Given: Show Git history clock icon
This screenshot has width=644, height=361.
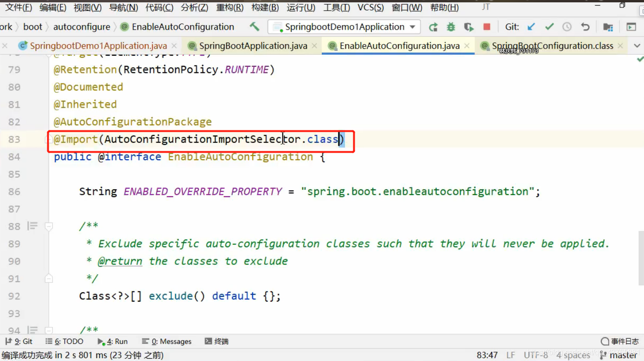Looking at the screenshot, I should click(x=567, y=27).
